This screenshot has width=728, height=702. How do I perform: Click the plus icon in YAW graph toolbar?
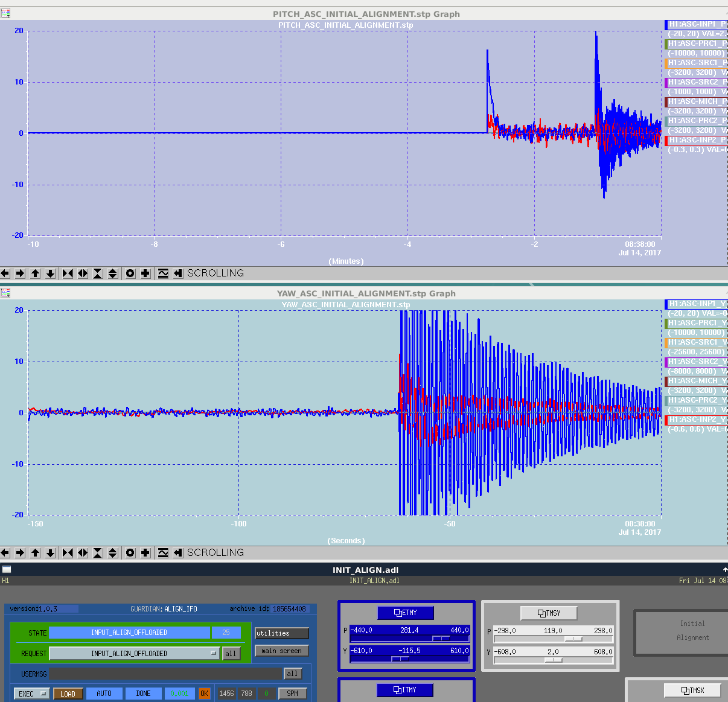(145, 553)
